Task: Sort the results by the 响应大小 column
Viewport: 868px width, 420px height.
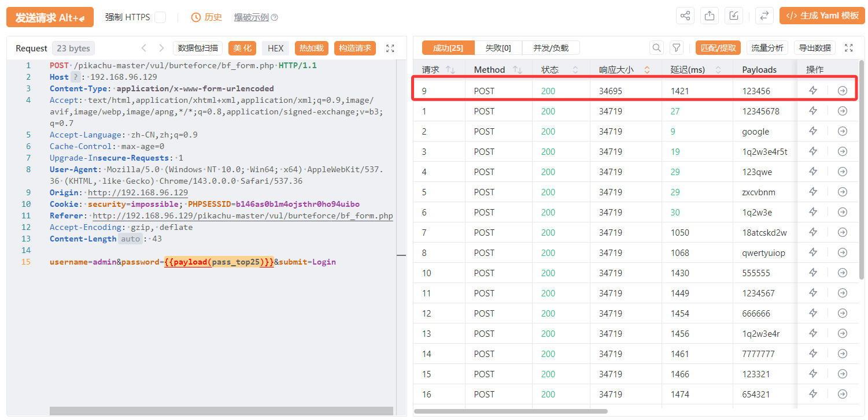Action: [x=647, y=70]
